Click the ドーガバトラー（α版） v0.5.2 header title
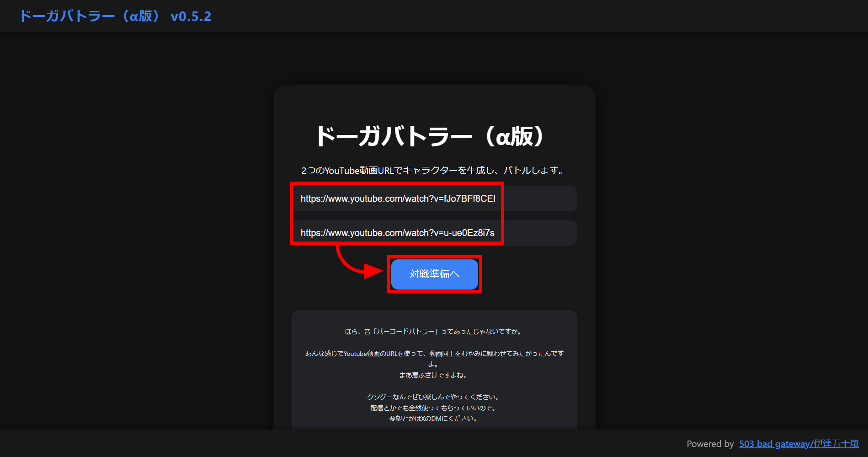This screenshot has height=457, width=868. tap(115, 16)
